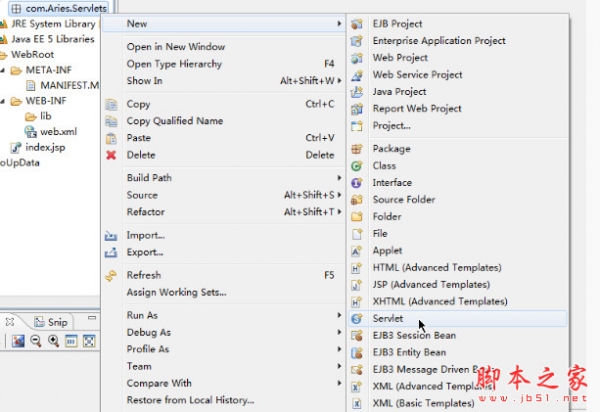The image size is (600, 412).
Task: Click the Web Project icon
Action: click(357, 58)
